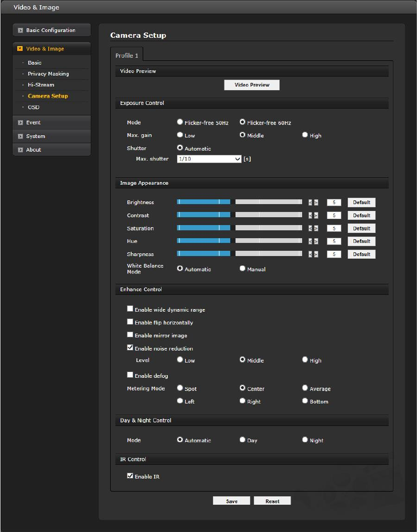The height and width of the screenshot is (532, 417).
Task: Collapse the Video & Image section
Action: coord(51,49)
